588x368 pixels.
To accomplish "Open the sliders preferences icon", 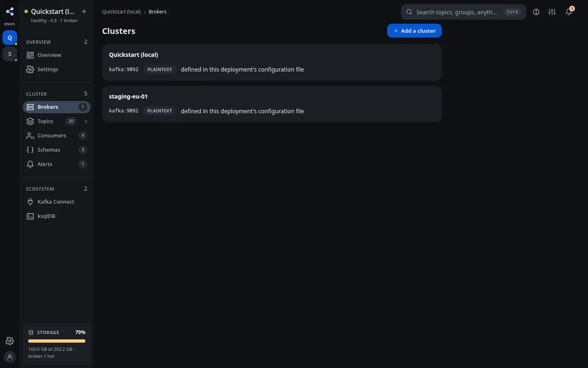I will click(x=552, y=12).
